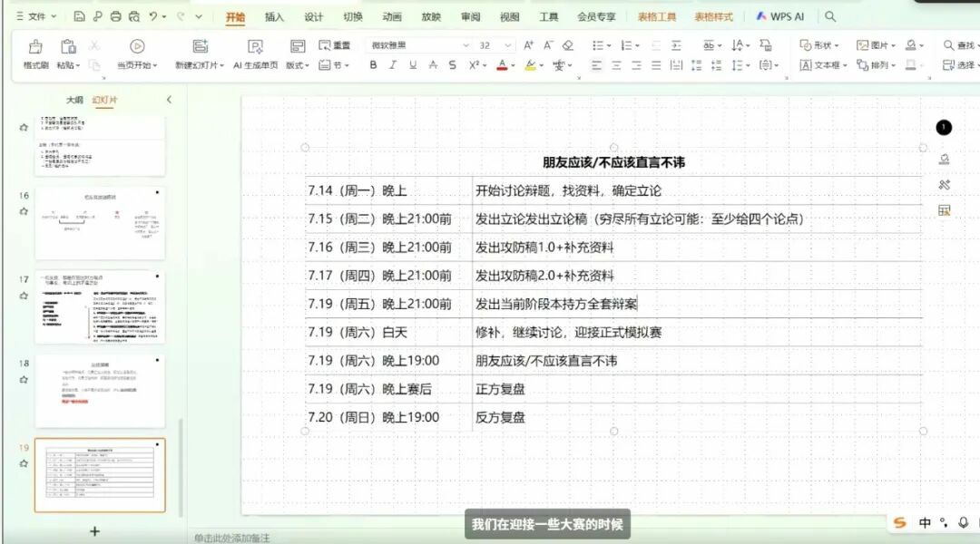Click the print icon in quick access bar

(115, 16)
